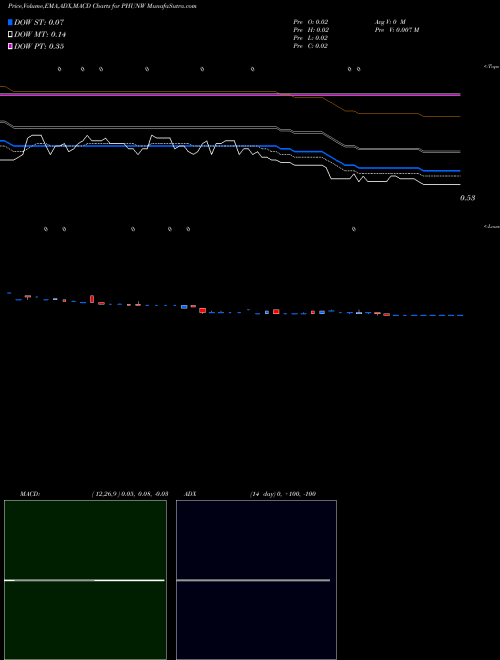
Task: Click the ADX panel label
Action: coord(190,494)
